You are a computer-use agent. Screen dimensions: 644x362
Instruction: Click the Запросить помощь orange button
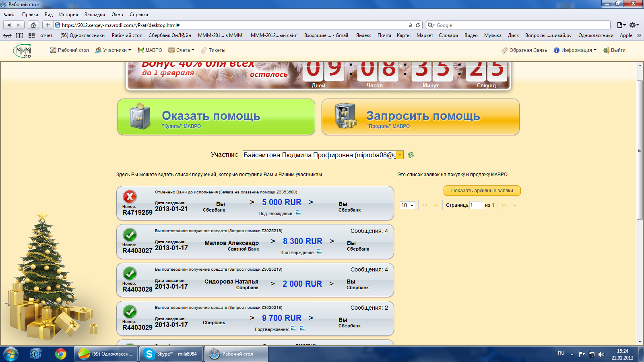(421, 117)
